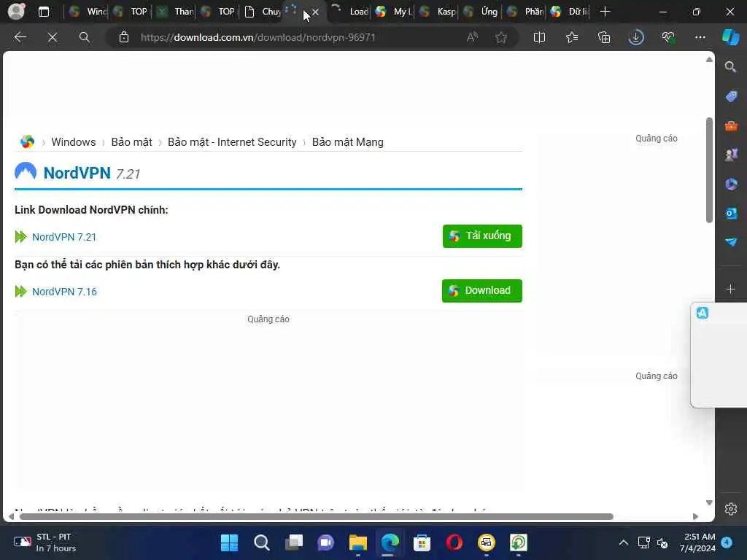The width and height of the screenshot is (747, 560).
Task: Open Microsoft Store from taskbar
Action: click(x=422, y=542)
